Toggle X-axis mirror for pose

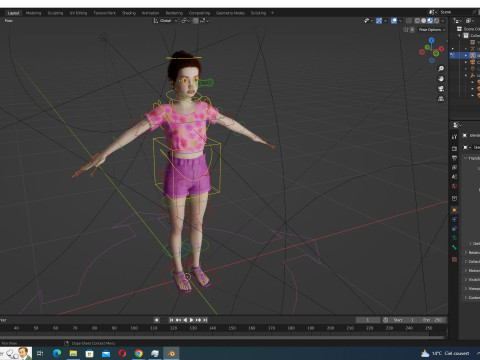[412, 30]
